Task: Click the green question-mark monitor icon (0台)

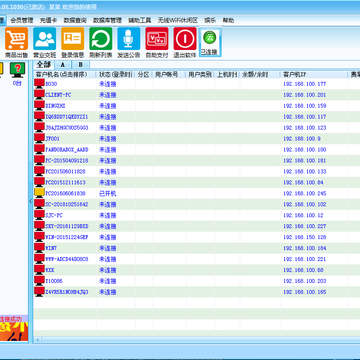Action: (x=17, y=70)
